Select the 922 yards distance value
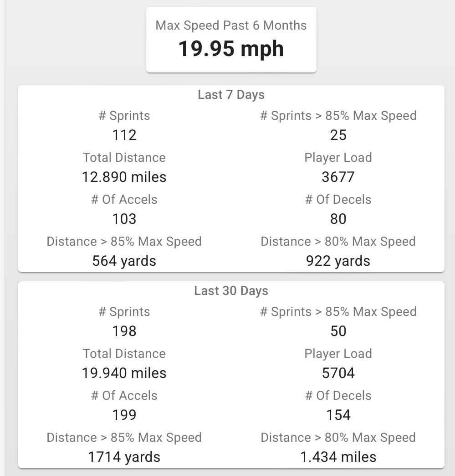The image size is (455, 476). (338, 261)
